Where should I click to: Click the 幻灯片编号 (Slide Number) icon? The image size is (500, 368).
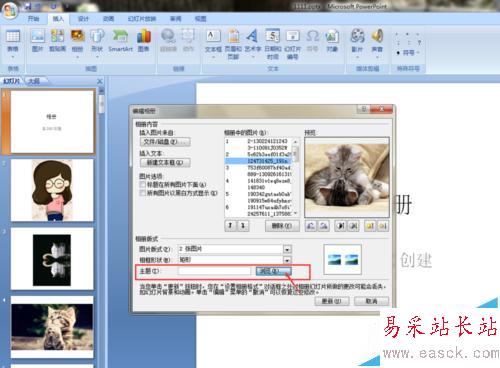click(x=292, y=44)
